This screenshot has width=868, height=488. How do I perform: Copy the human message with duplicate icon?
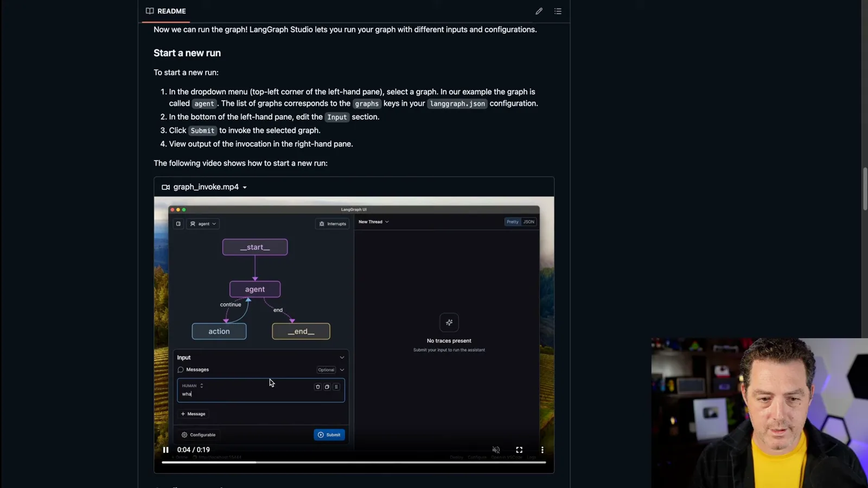click(x=327, y=387)
